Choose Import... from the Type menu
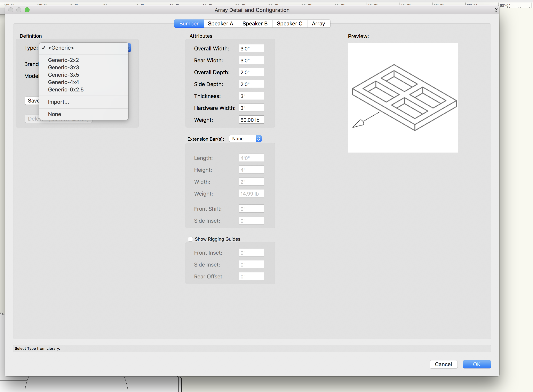 [x=58, y=102]
